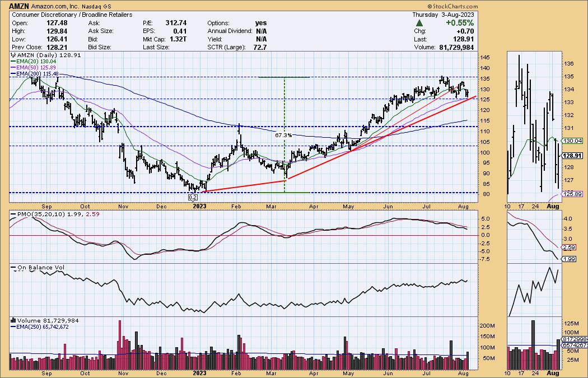
Task: Click the PMO(35,20,10) indicator legend
Action: click(54, 214)
